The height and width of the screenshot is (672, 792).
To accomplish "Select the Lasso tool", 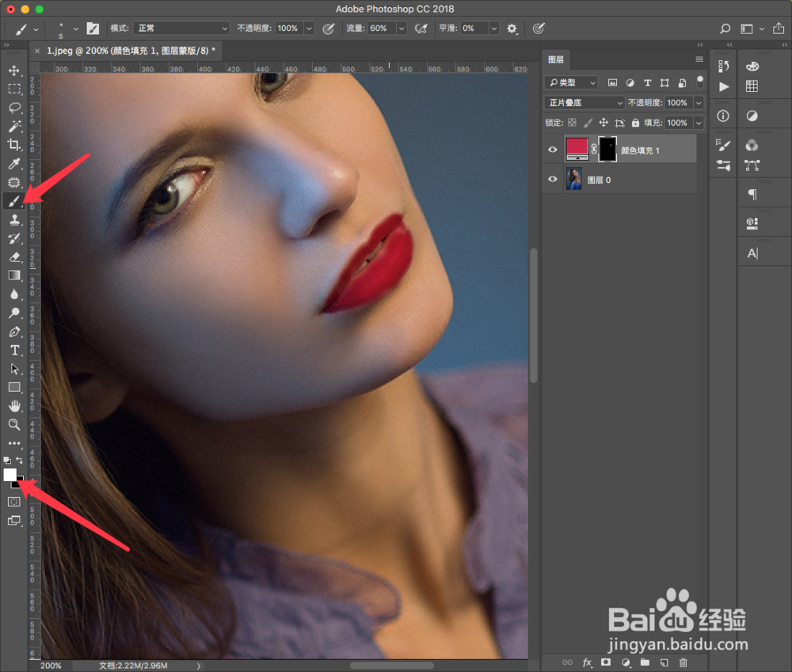I will point(14,108).
